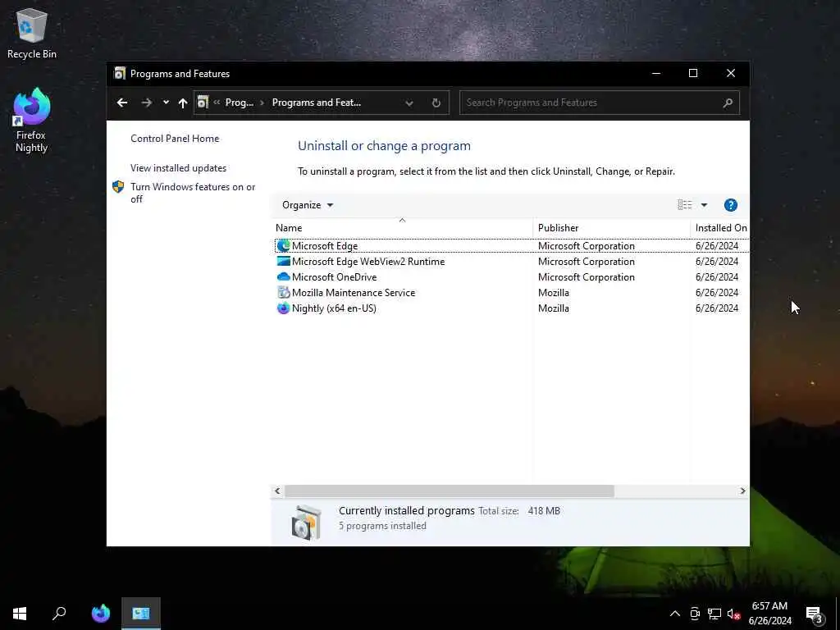840x630 pixels.
Task: Select Nightly (x64 en-US) entry
Action: click(x=512, y=308)
